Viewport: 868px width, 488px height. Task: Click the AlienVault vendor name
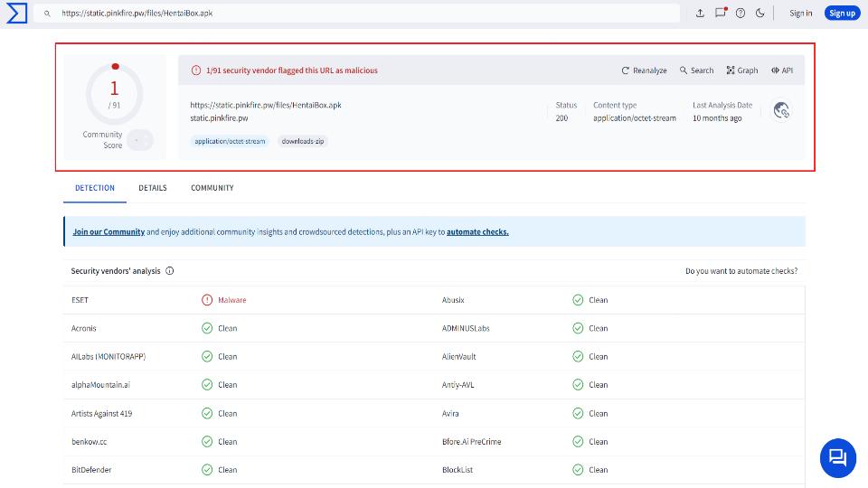pyautogui.click(x=459, y=356)
